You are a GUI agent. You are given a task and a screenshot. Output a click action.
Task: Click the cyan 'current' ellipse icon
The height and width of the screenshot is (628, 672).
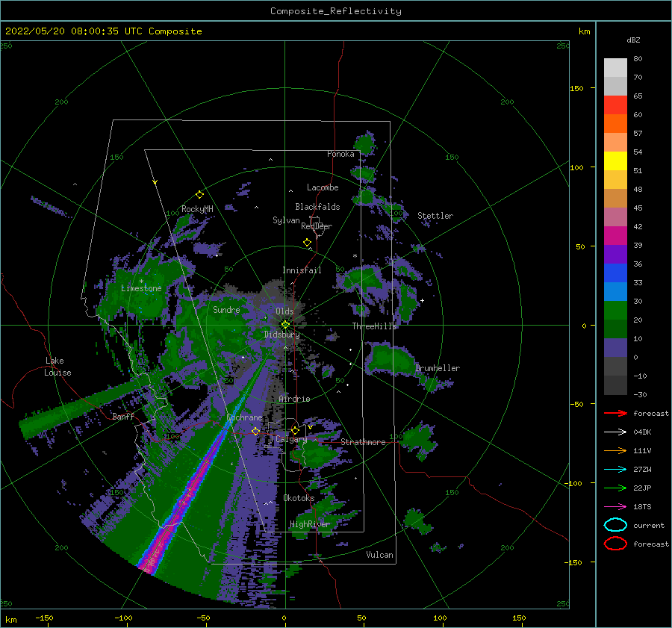[x=615, y=525]
